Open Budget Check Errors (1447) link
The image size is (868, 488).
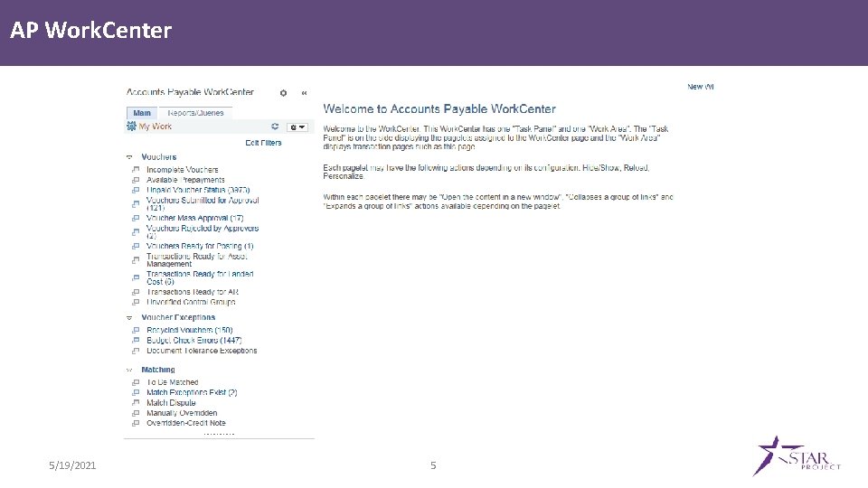click(193, 341)
